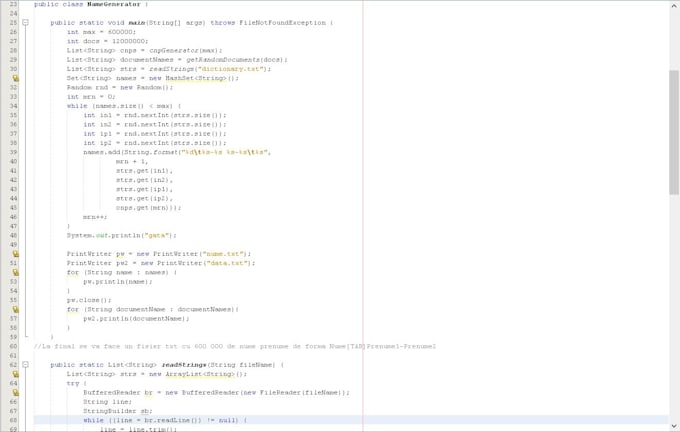680x432 pixels.
Task: Click the "date.txt" string literal
Action: pyautogui.click(x=227, y=263)
